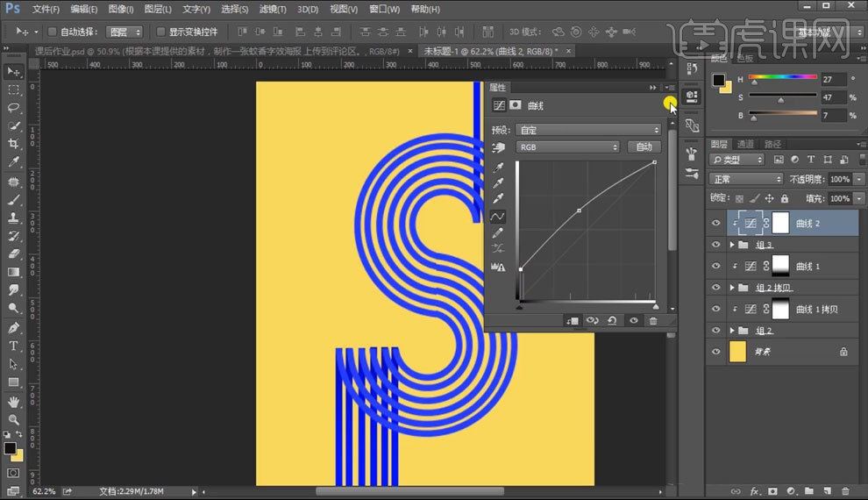This screenshot has height=500, width=868.
Task: Click the Saturation slider in Color panel
Action: tap(783, 96)
